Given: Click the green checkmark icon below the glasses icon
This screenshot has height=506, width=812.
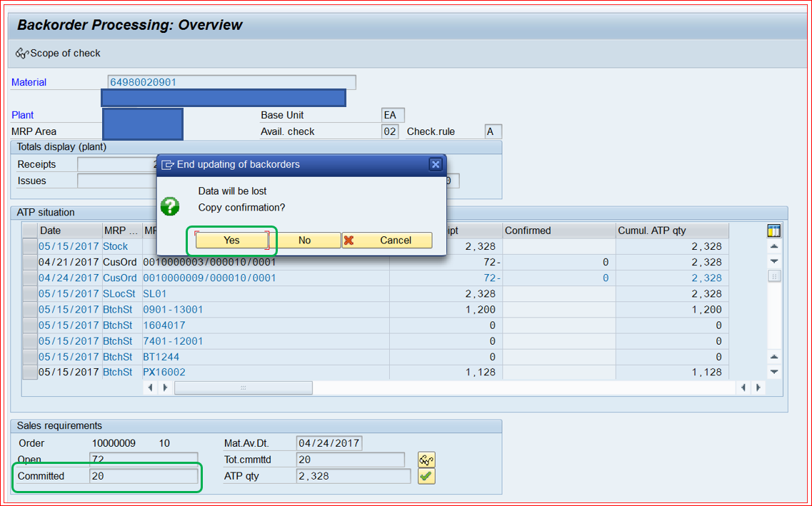Looking at the screenshot, I should pyautogui.click(x=426, y=475).
